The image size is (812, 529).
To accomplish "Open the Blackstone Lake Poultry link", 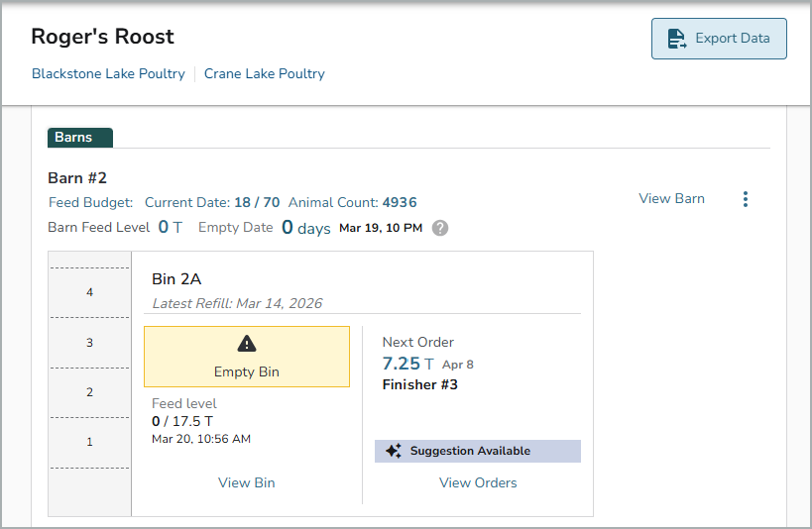I will pos(108,73).
